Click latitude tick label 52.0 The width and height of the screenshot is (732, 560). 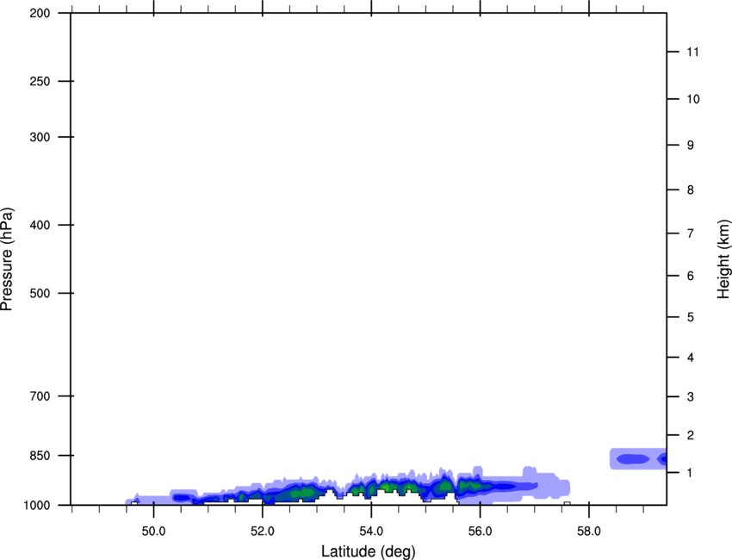click(263, 532)
